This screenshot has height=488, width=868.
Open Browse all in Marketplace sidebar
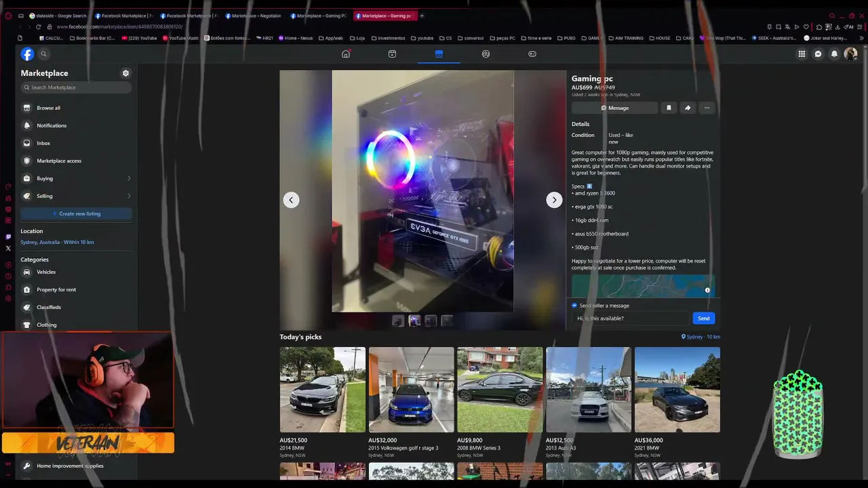[76, 108]
